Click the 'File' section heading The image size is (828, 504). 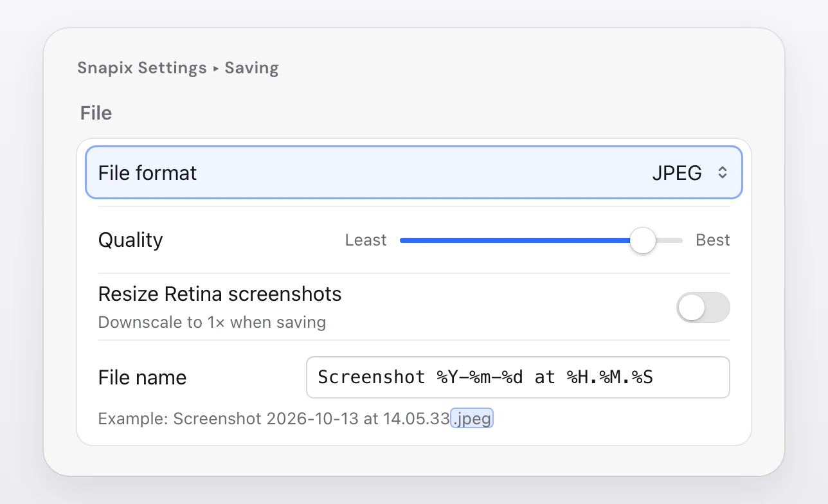pos(96,113)
